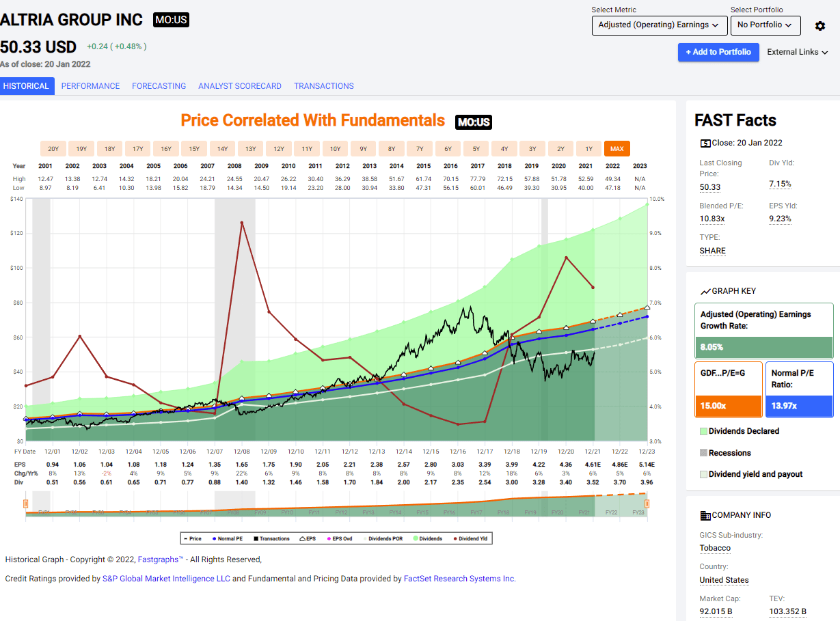Click the United States country link
840x621 pixels.
724,580
